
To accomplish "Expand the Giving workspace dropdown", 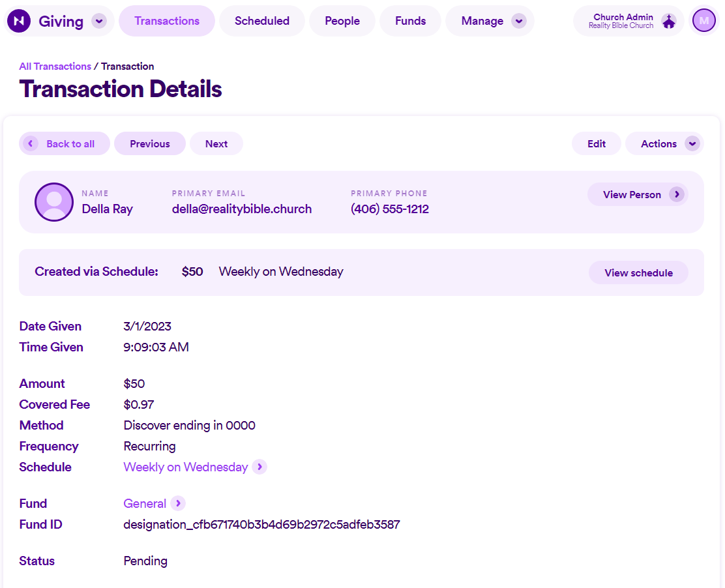I will click(x=99, y=20).
